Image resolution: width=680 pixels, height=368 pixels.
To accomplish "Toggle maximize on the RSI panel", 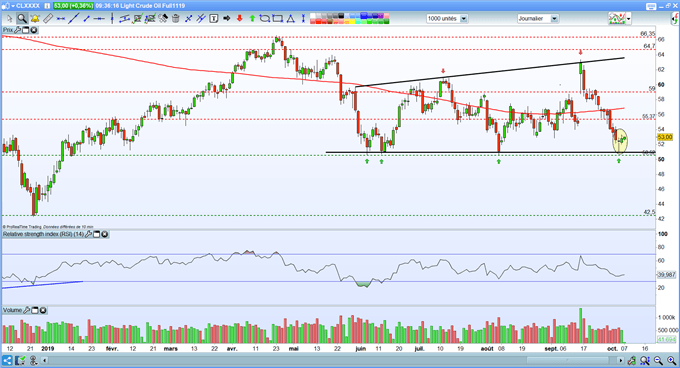I will coord(97,234).
